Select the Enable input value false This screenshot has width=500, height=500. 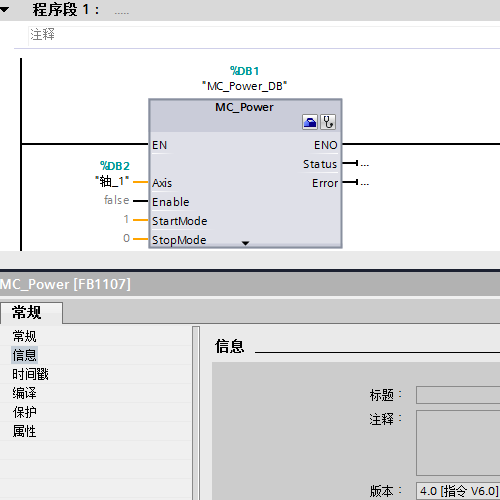click(x=116, y=200)
